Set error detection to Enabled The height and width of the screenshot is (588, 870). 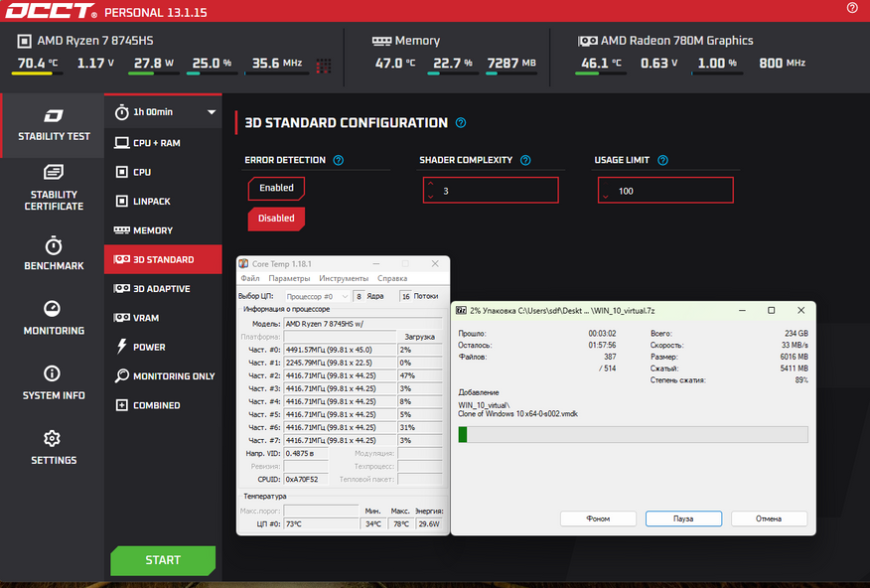tap(276, 188)
